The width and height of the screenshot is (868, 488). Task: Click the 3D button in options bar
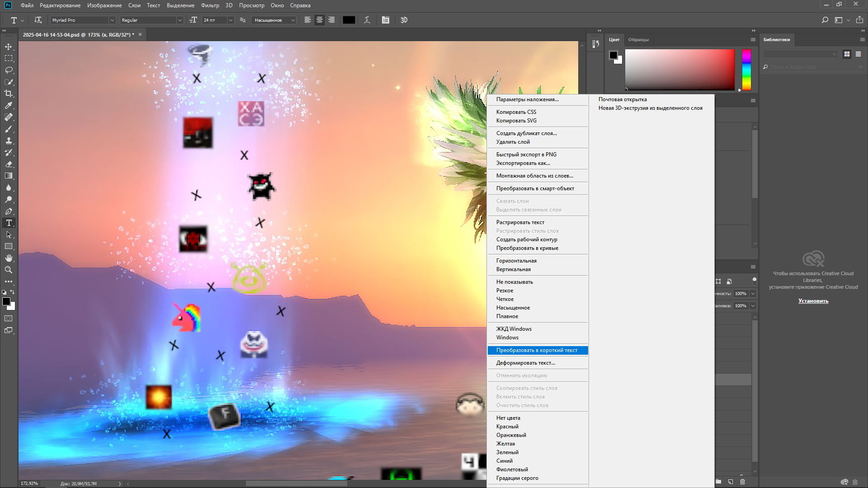tap(404, 20)
